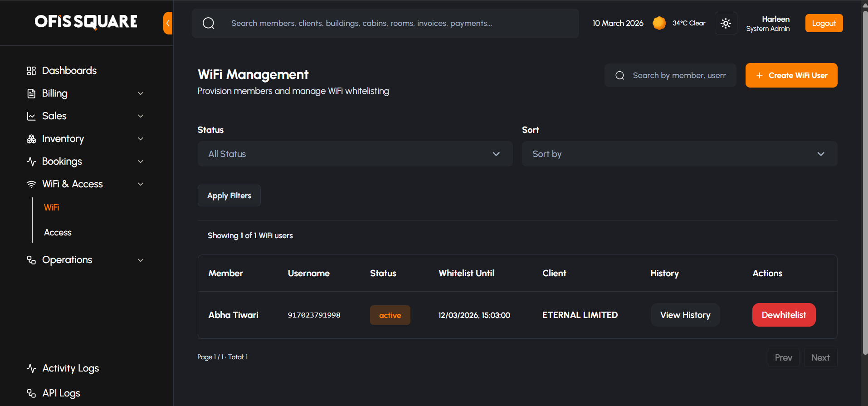This screenshot has height=406, width=868.
Task: Open the Access submenu item
Action: coord(58,233)
